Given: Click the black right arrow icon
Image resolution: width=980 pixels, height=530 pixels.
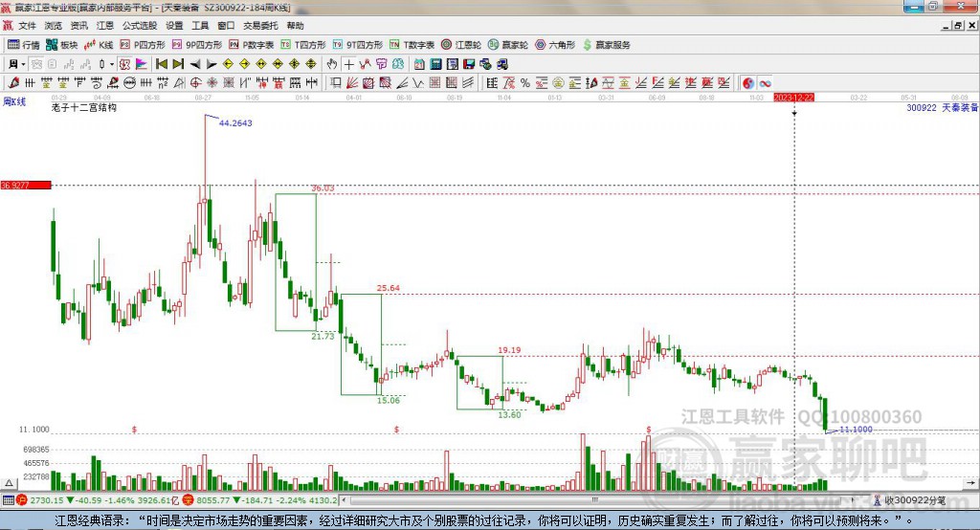Looking at the screenshot, I should point(212,64).
